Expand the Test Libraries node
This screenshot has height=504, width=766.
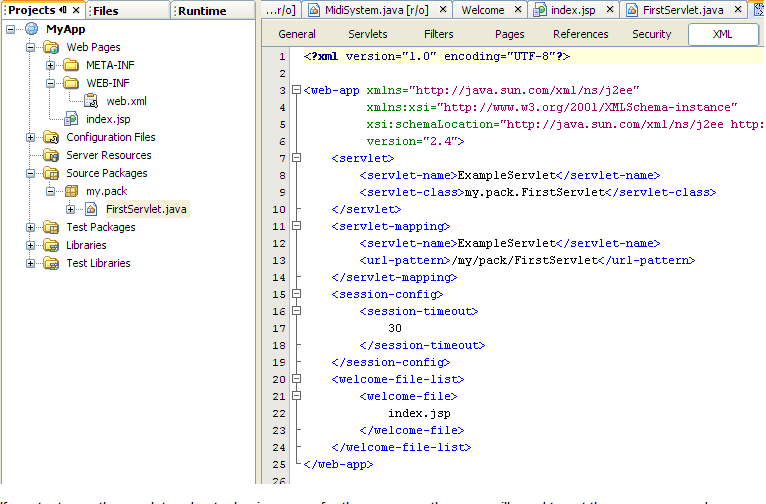tap(30, 263)
